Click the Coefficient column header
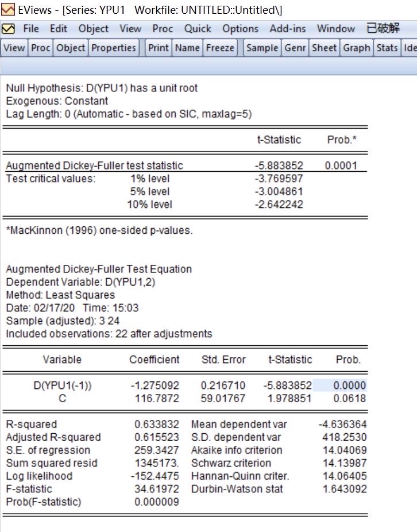This screenshot has width=417, height=532. point(155,360)
